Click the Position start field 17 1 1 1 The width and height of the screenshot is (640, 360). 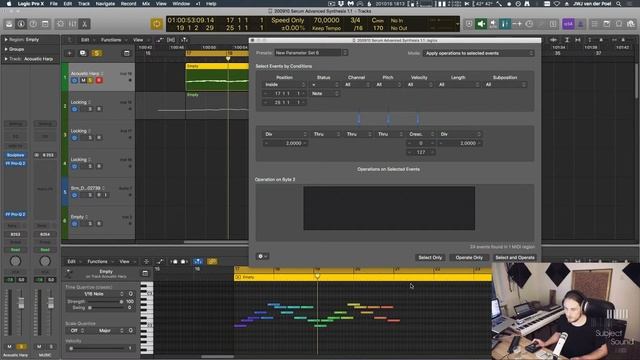click(x=284, y=93)
